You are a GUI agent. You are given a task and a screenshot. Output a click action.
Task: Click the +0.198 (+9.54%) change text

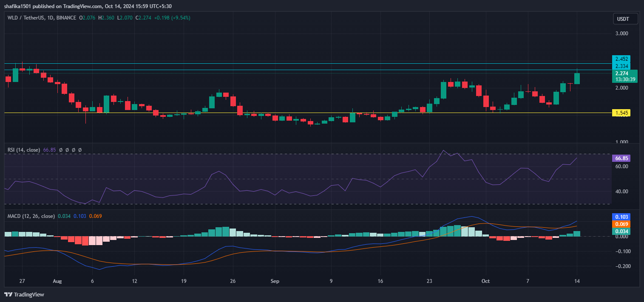(172, 18)
